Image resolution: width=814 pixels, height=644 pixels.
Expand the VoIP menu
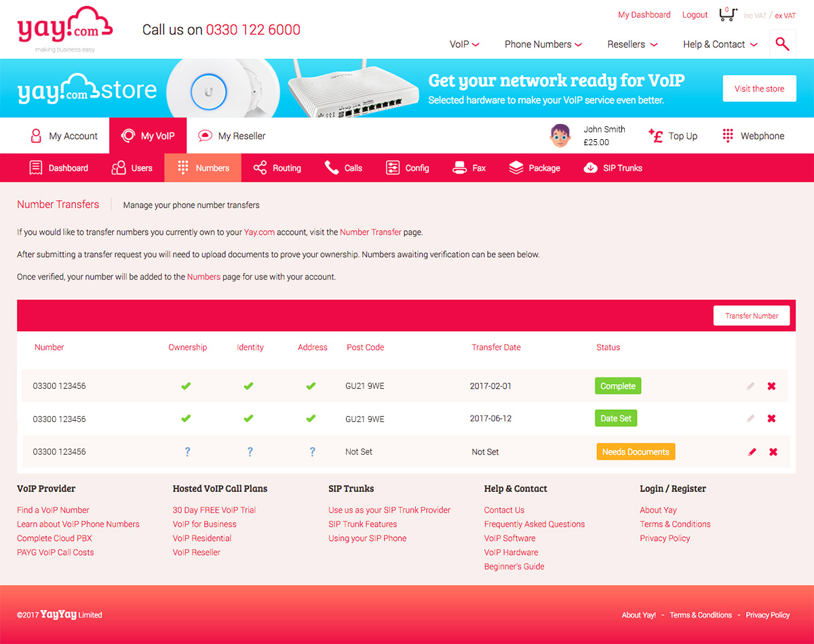click(465, 44)
